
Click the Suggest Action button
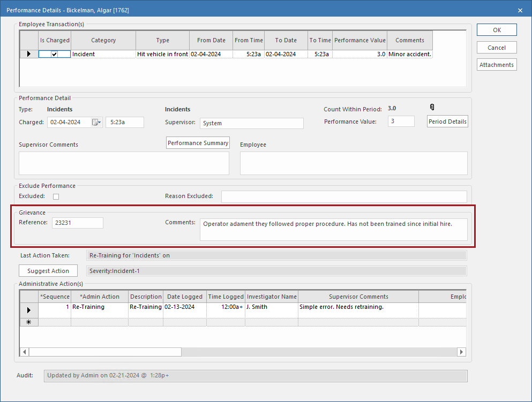(x=48, y=270)
